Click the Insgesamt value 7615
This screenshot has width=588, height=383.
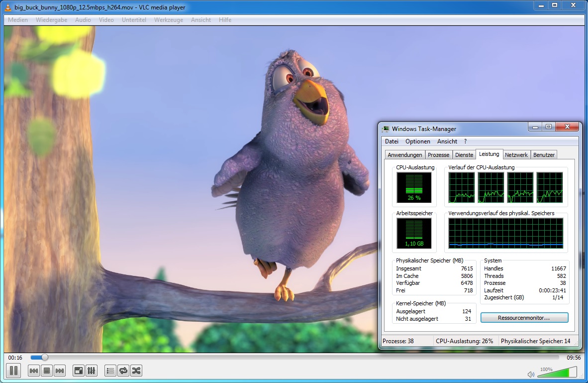467,268
